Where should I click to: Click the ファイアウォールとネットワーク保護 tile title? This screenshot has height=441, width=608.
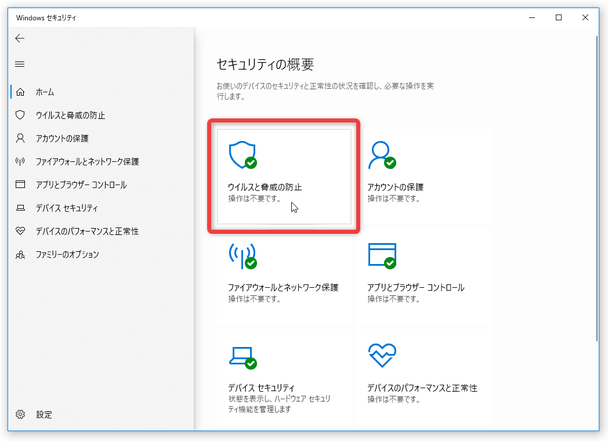click(x=283, y=287)
